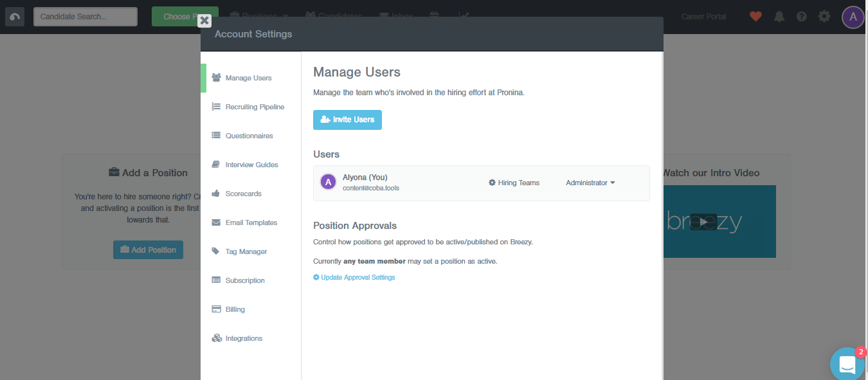Click the Breezy logo home icon
This screenshot has height=380, width=868.
(15, 17)
